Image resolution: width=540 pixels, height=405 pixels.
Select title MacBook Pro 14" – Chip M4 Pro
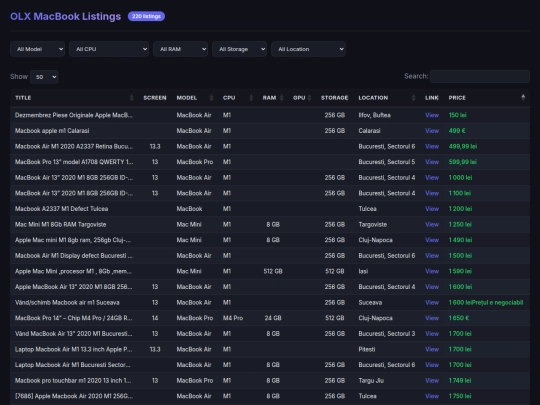[x=73, y=318]
